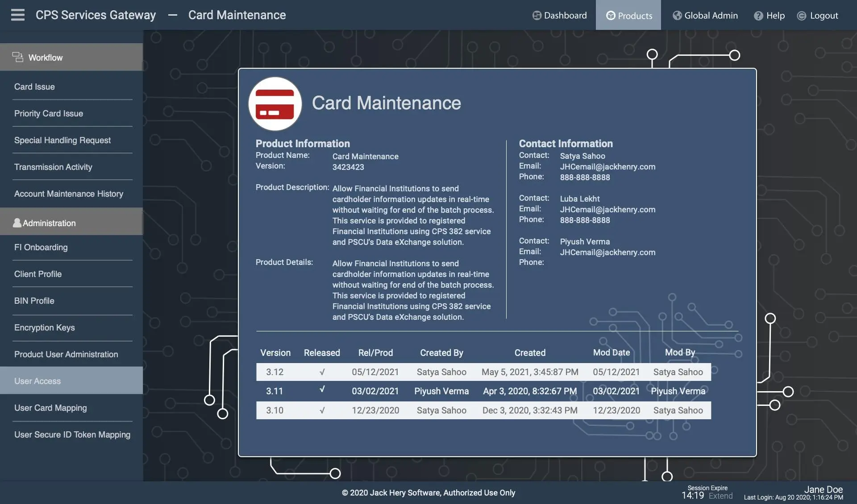
Task: Open the hamburger menu icon
Action: coord(18,15)
